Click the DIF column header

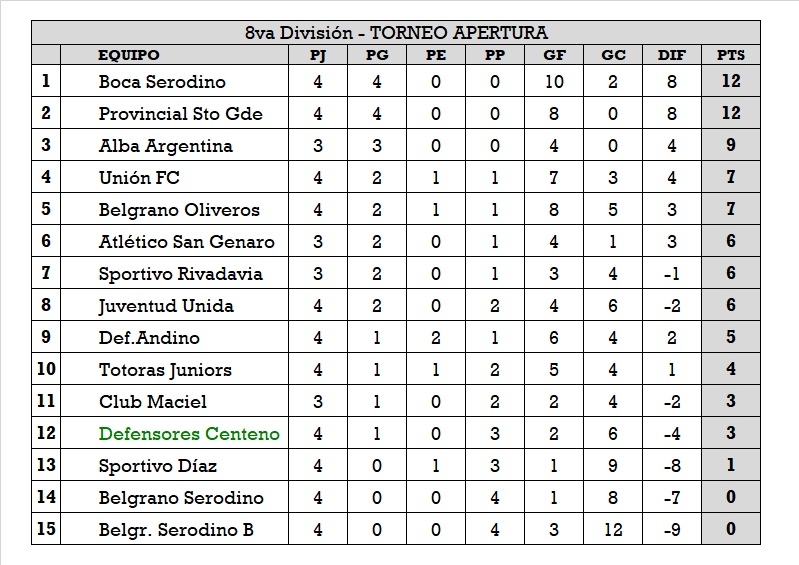(x=672, y=55)
